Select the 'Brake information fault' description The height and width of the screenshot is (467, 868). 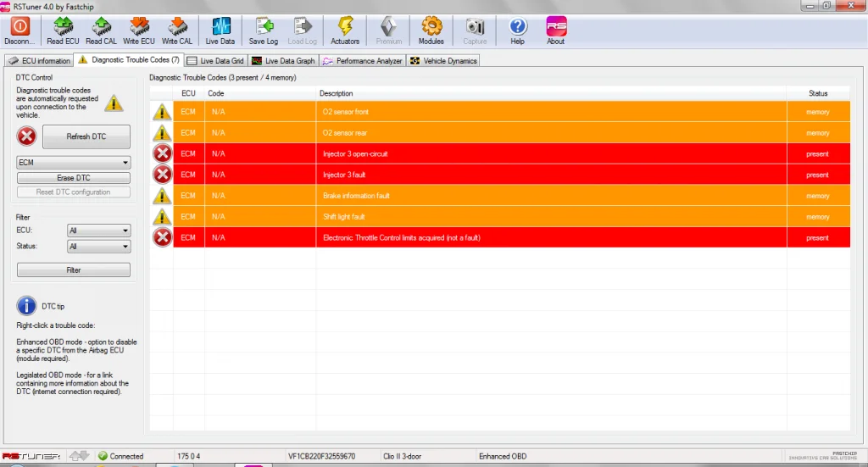(357, 196)
